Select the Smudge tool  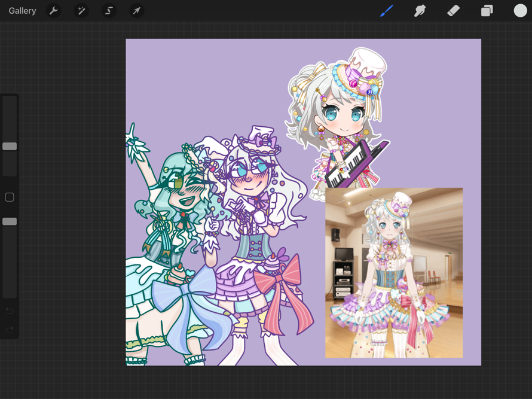pyautogui.click(x=420, y=10)
